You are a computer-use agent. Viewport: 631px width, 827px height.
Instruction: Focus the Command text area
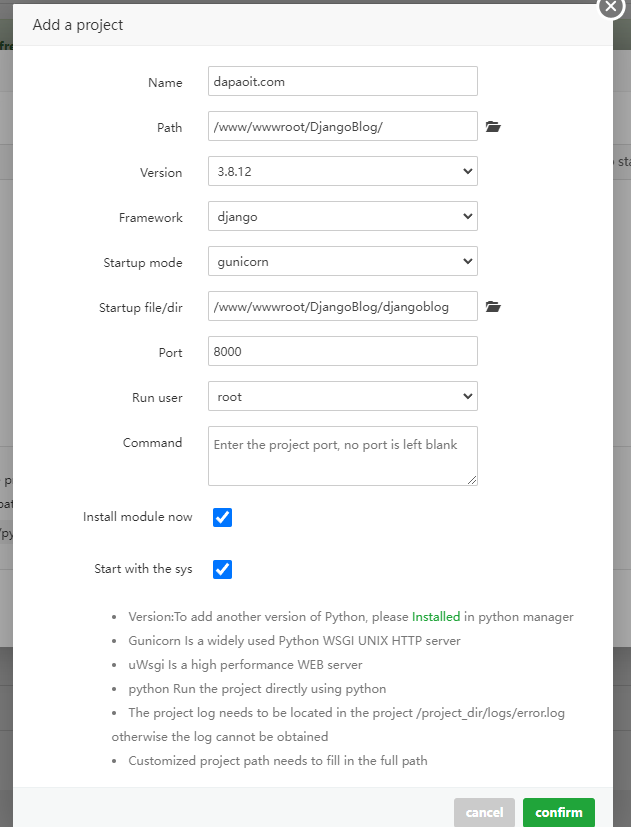pyautogui.click(x=342, y=455)
